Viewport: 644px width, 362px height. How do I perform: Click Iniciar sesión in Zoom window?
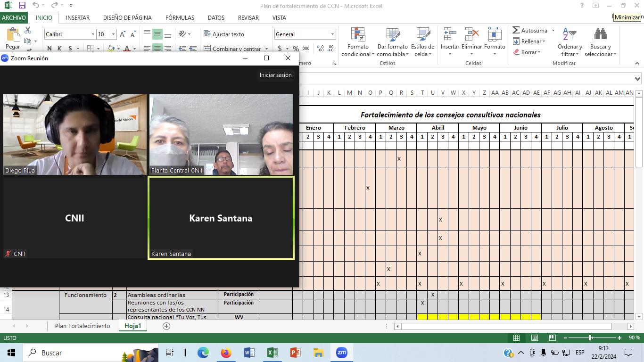click(275, 75)
